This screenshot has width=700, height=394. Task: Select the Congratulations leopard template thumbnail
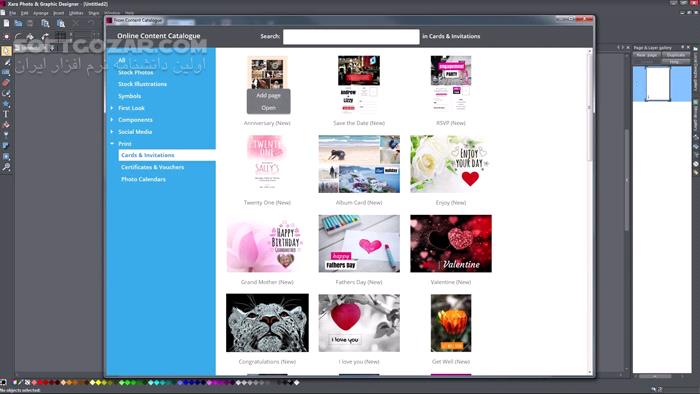(267, 323)
